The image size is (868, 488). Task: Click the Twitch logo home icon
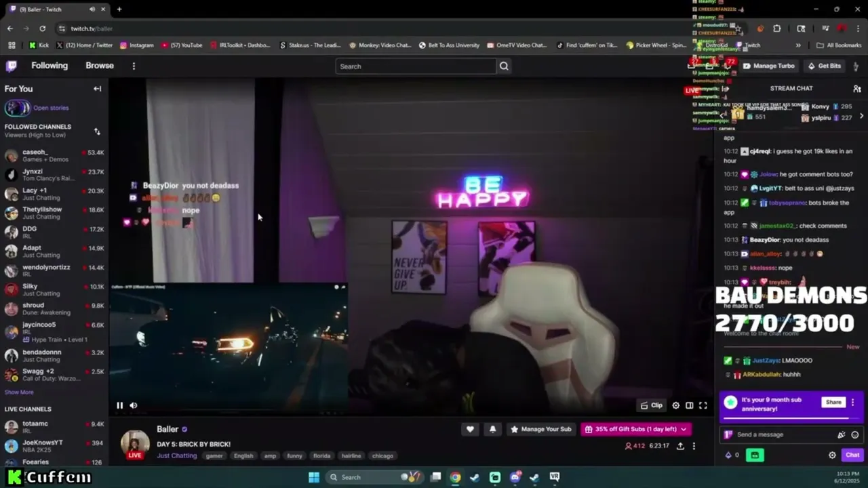(x=12, y=66)
